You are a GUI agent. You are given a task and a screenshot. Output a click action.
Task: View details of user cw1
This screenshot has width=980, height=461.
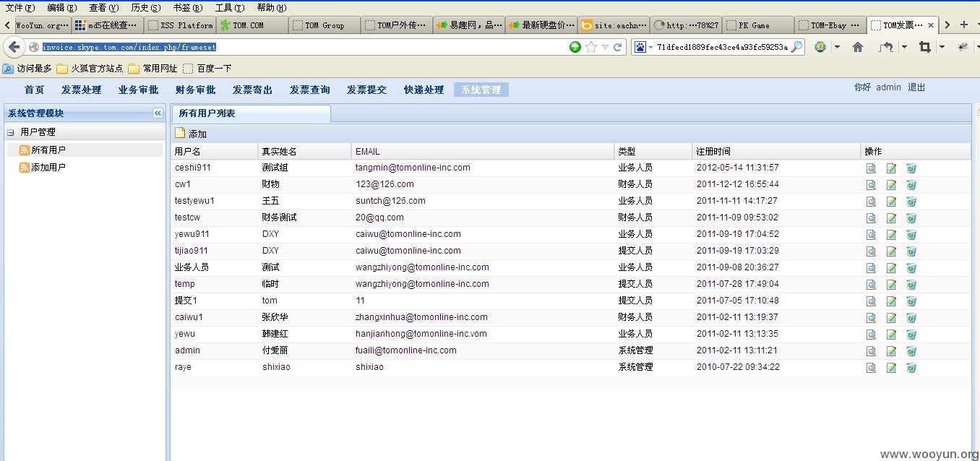pos(871,185)
